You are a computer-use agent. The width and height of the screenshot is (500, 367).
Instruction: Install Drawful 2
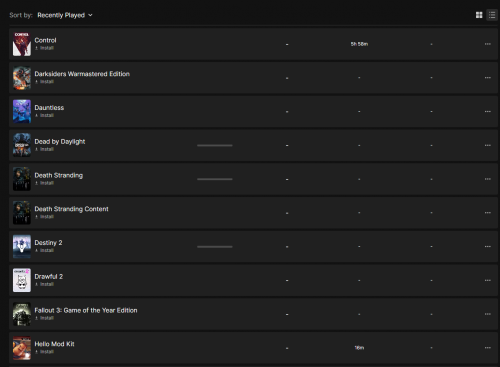(44, 284)
